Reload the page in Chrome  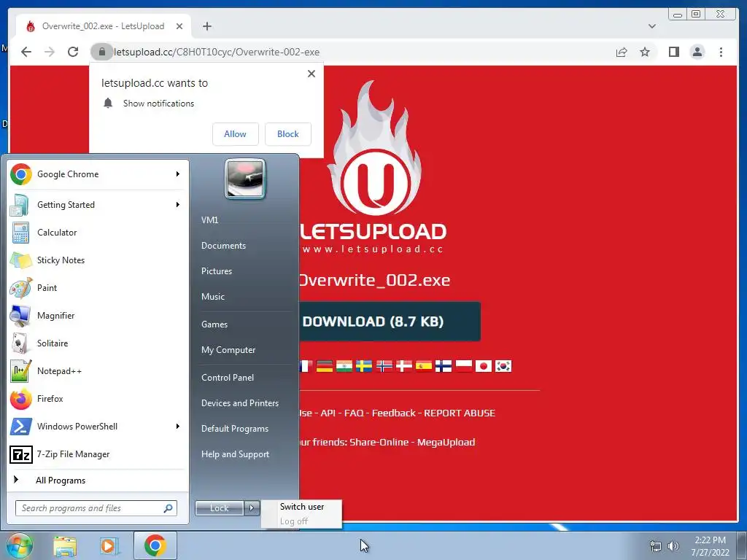point(73,52)
